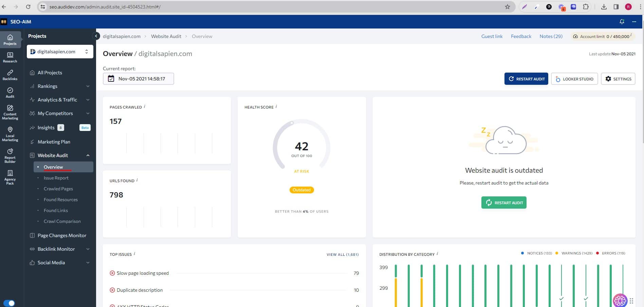Open browser downloads icon
Image resolution: width=644 pixels, height=307 pixels.
point(604,7)
